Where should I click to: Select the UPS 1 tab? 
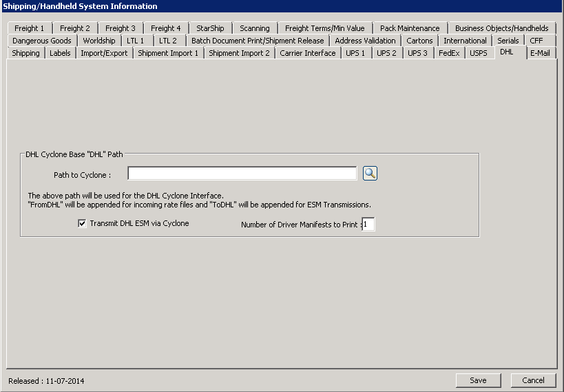click(355, 53)
